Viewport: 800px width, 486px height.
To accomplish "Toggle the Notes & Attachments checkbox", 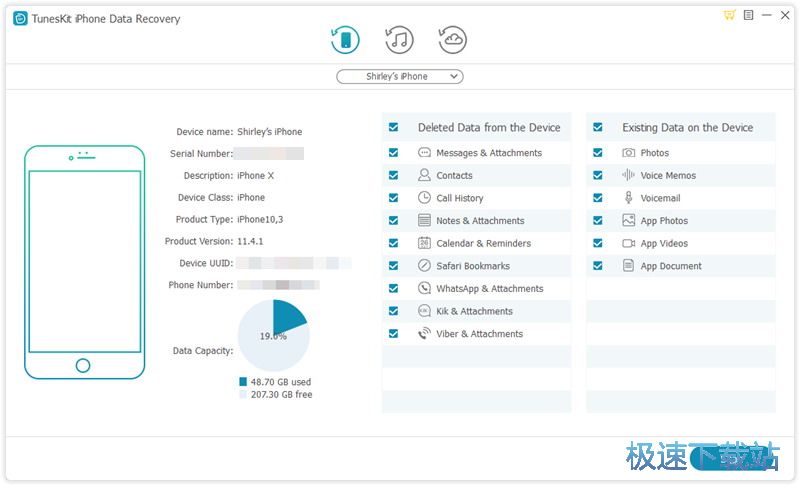I will pos(393,220).
